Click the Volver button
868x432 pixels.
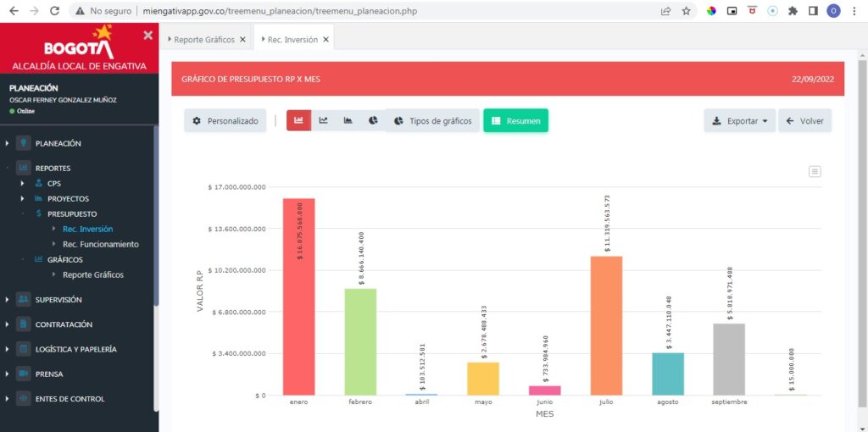(805, 120)
